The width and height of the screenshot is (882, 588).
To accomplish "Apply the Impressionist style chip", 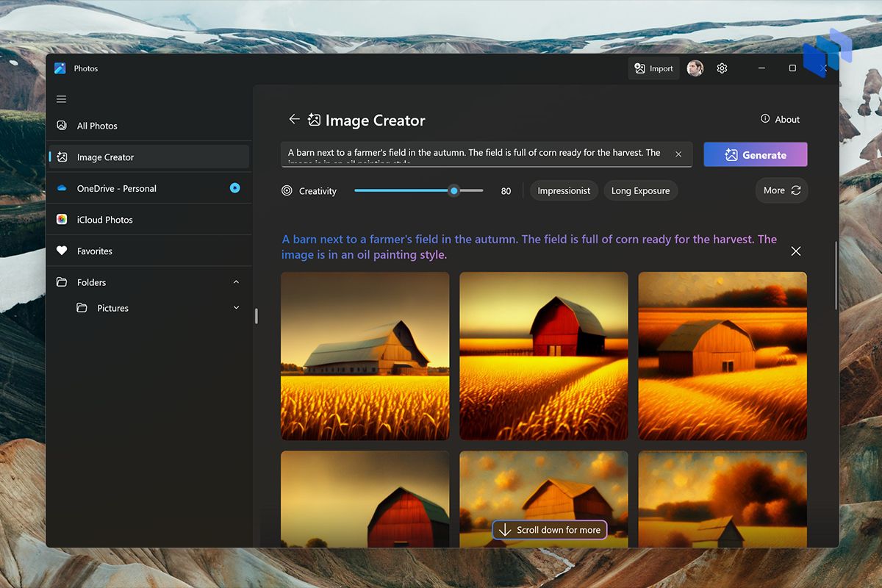I will 564,190.
